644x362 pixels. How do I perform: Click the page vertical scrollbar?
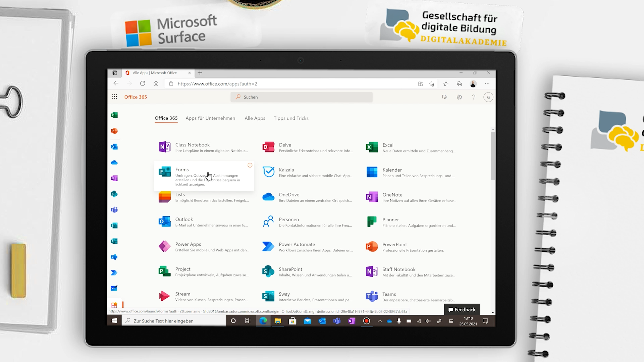(x=493, y=156)
